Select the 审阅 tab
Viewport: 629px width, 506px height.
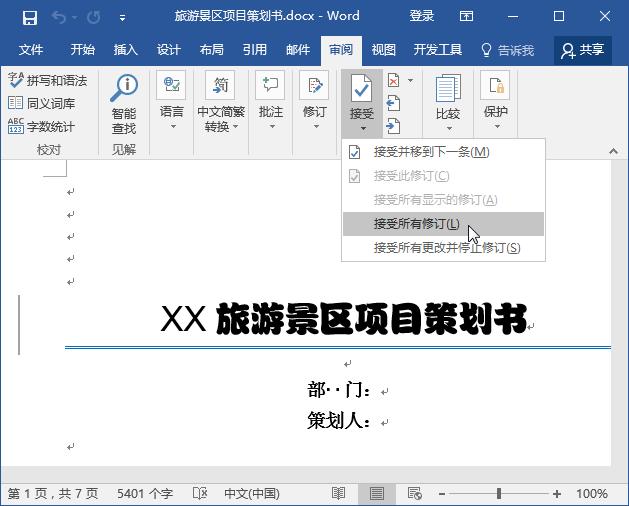tap(341, 50)
